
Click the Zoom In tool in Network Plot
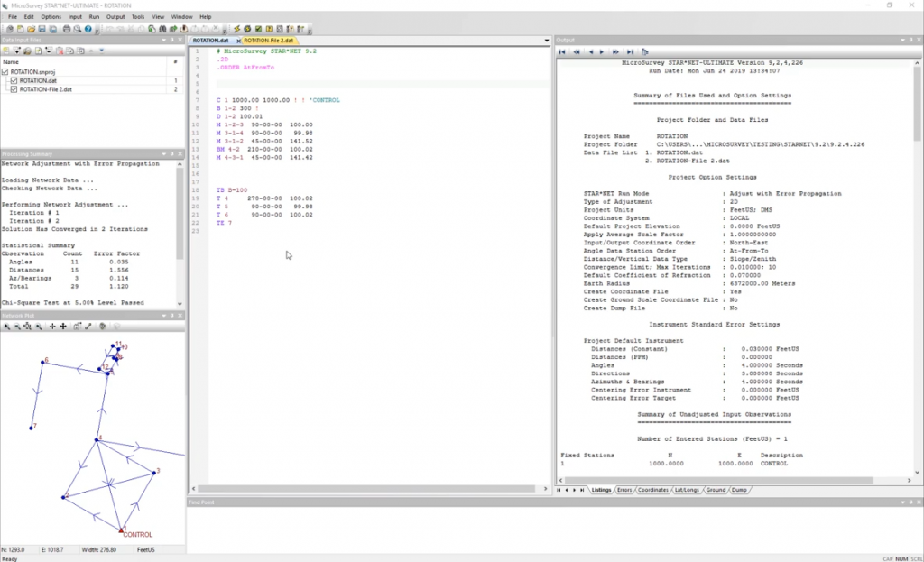point(7,326)
